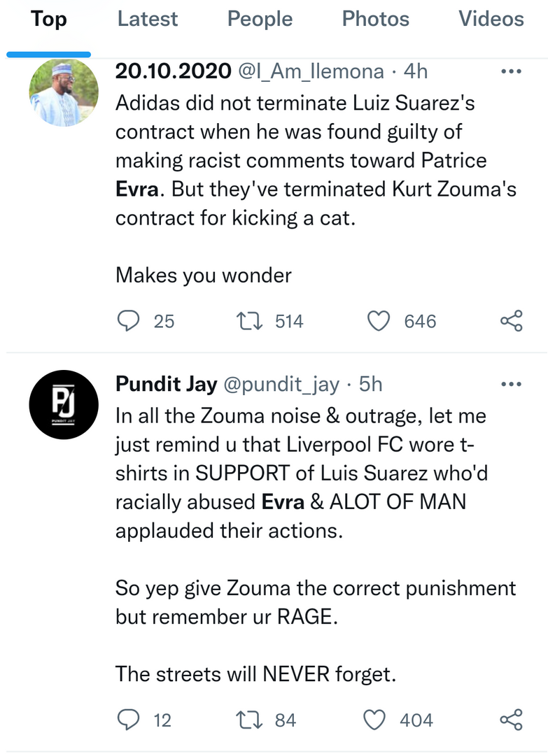Switch to the People tab

pos(259,20)
